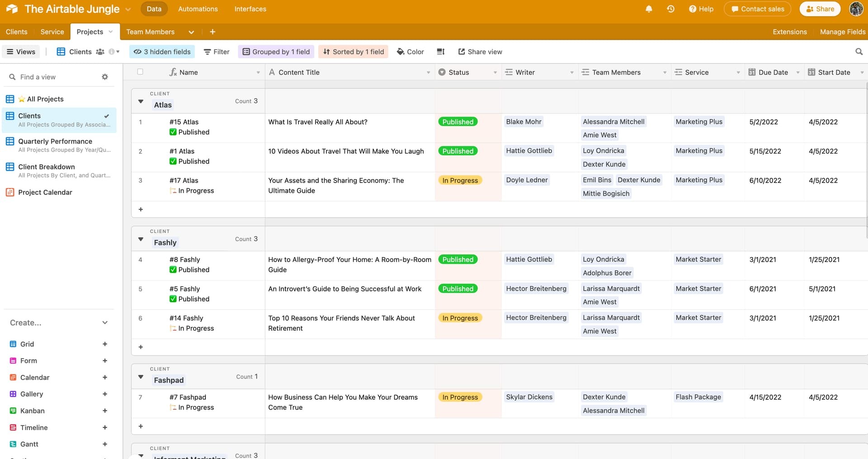868x459 pixels.
Task: Open the Filter options
Action: (217, 52)
